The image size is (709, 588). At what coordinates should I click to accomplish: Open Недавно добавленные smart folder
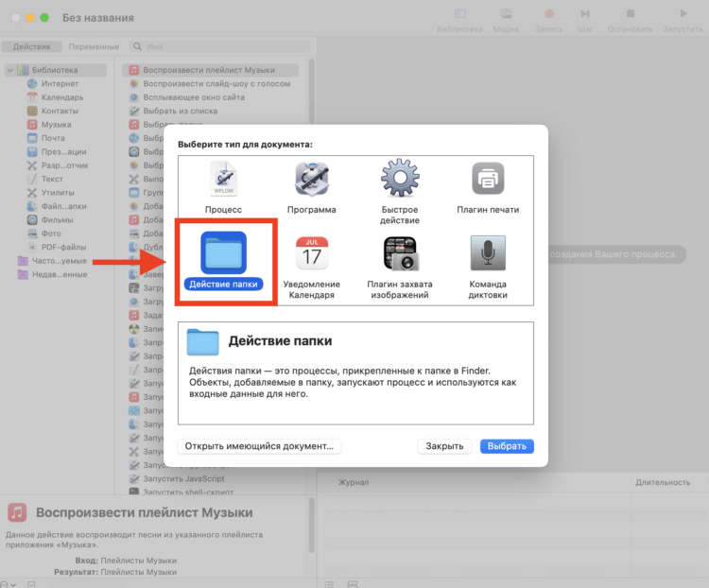[x=52, y=274]
